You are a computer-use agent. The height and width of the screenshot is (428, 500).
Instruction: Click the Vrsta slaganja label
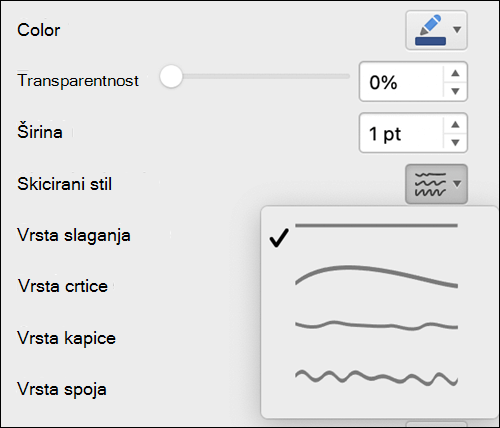(x=74, y=236)
